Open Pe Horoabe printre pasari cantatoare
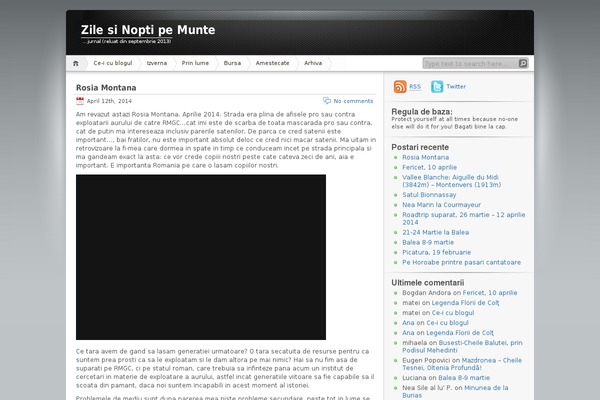Image resolution: width=600 pixels, height=400 pixels. pos(461,262)
